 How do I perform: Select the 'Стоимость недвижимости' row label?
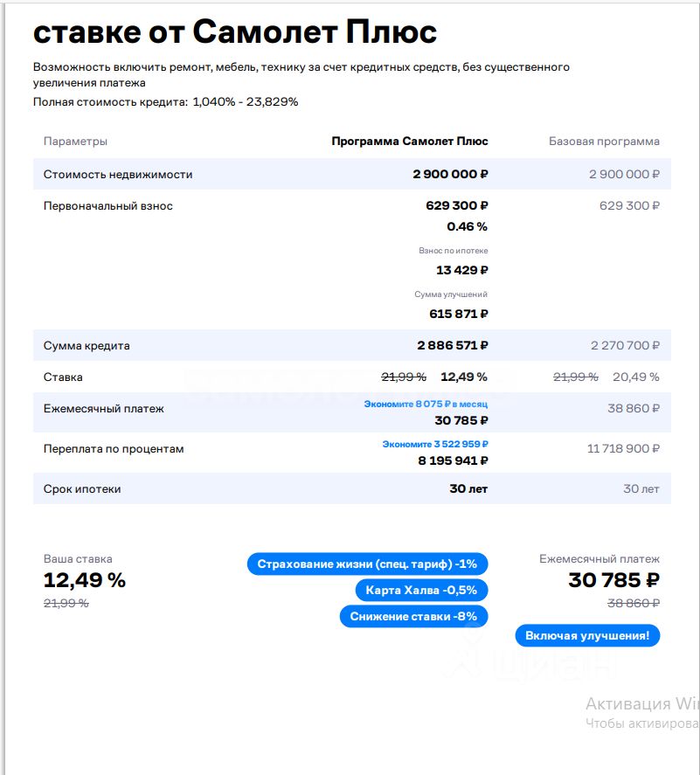[x=118, y=175]
